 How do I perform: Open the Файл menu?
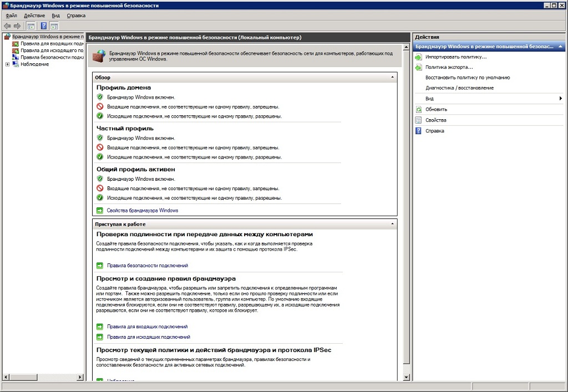11,16
